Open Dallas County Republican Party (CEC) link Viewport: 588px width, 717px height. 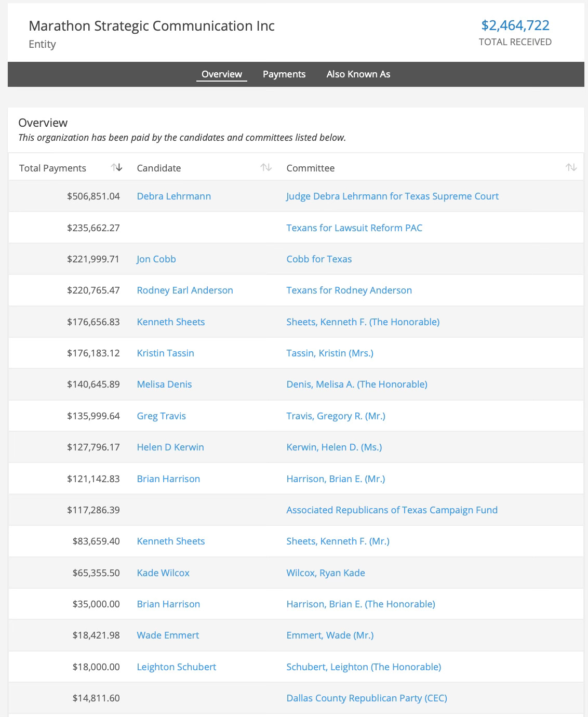(367, 698)
